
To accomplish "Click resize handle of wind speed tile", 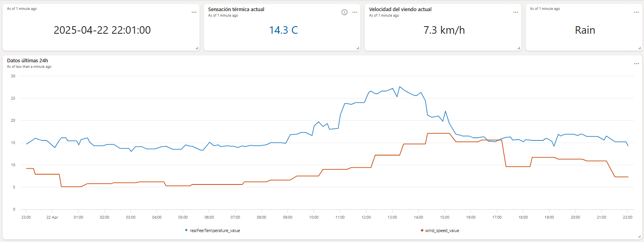I will [x=518, y=48].
